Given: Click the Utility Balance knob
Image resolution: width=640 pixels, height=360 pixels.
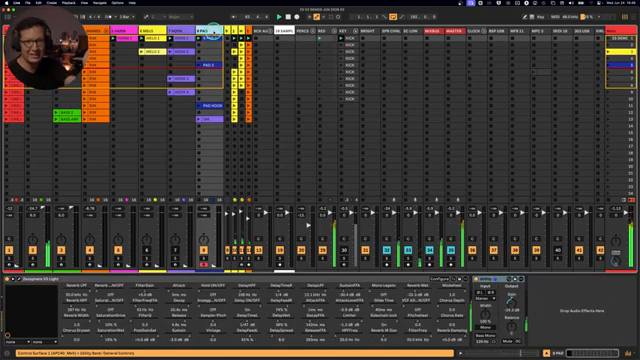Looking at the screenshot, I should [511, 327].
